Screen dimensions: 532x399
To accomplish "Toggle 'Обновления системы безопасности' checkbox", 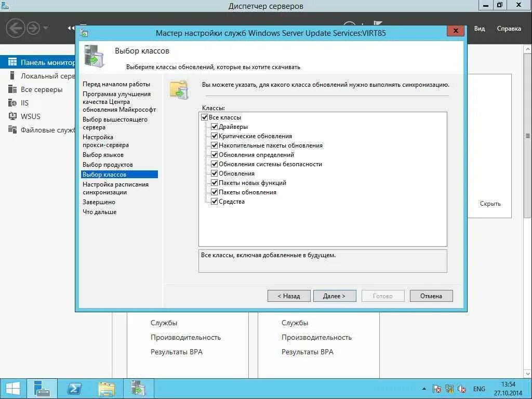I will coord(214,164).
